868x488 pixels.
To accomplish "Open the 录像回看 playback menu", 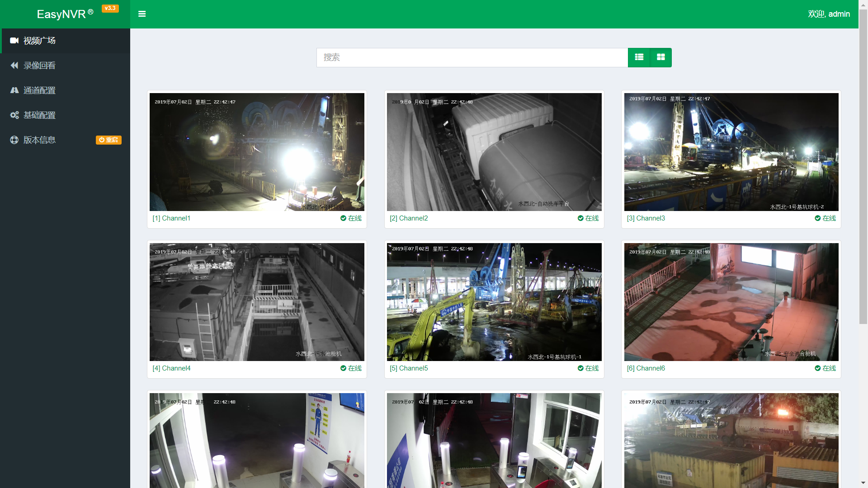I will tap(39, 66).
